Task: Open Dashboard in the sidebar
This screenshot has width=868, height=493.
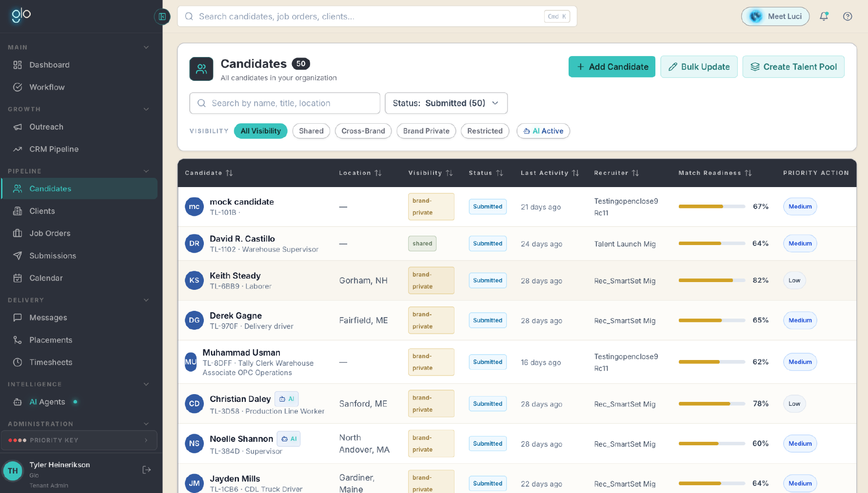Action: [x=79, y=65]
